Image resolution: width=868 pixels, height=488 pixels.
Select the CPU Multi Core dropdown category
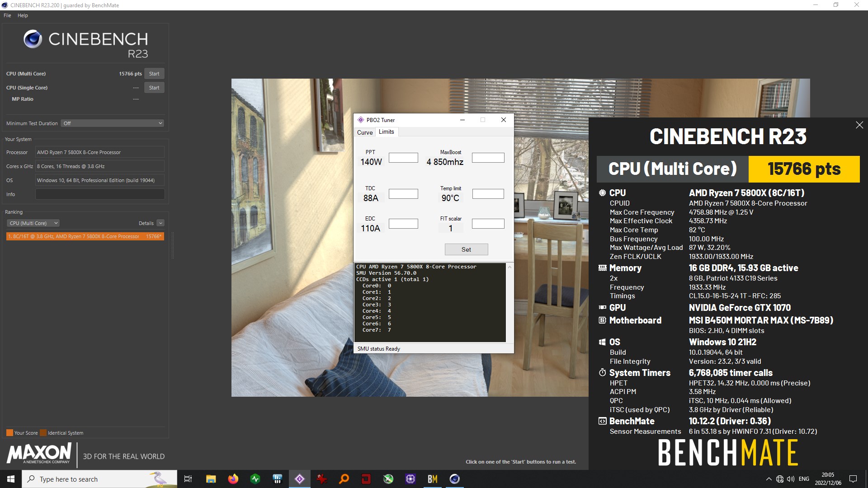32,223
